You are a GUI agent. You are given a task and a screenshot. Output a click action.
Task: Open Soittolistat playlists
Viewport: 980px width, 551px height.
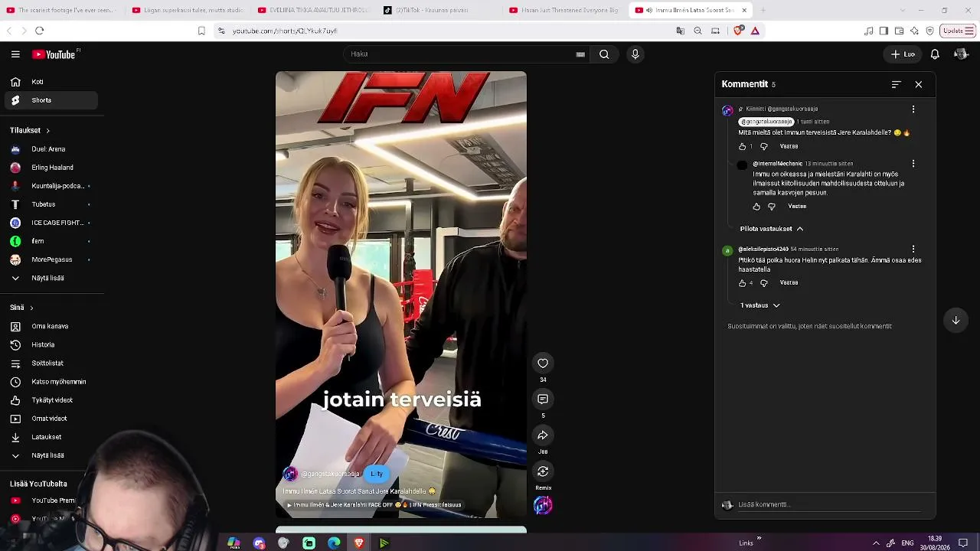(51, 364)
